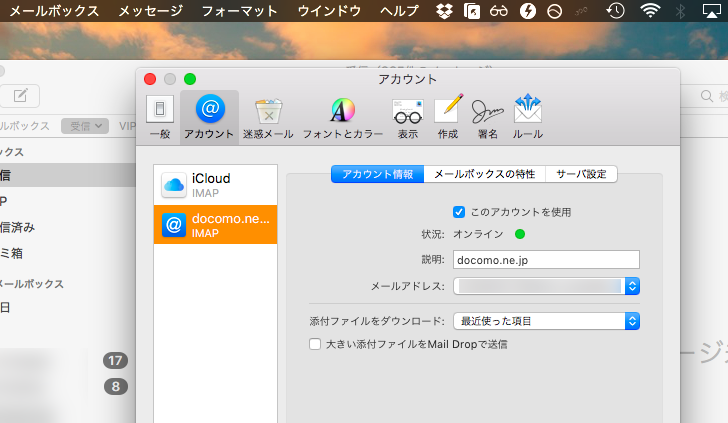Open Junk Mail (迷惑メール) preferences

point(268,116)
